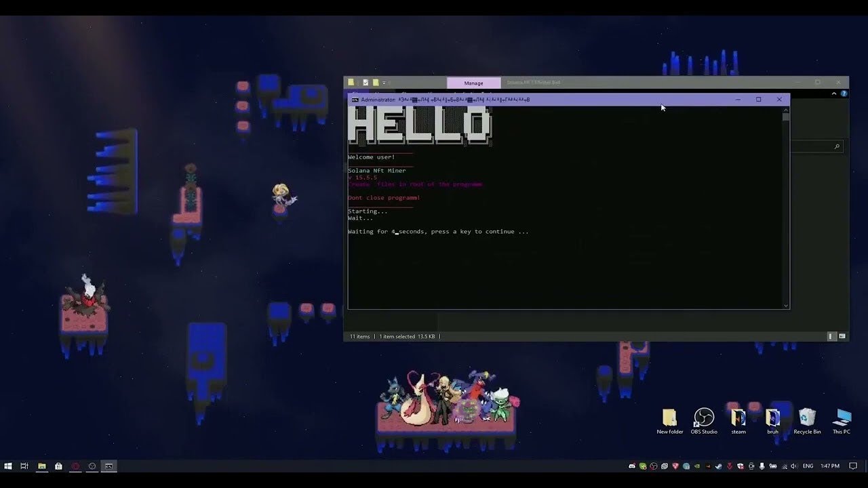
Task: Close the Administrator console window
Action: click(x=779, y=100)
